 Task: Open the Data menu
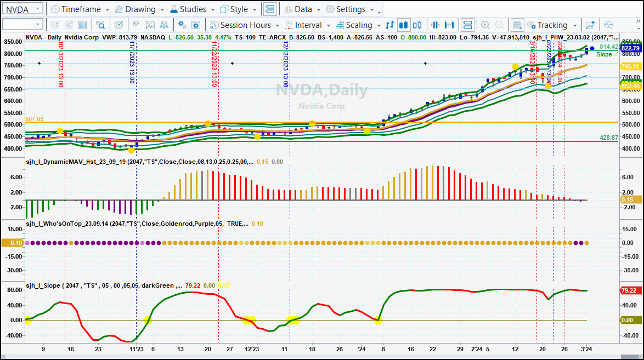click(x=302, y=9)
